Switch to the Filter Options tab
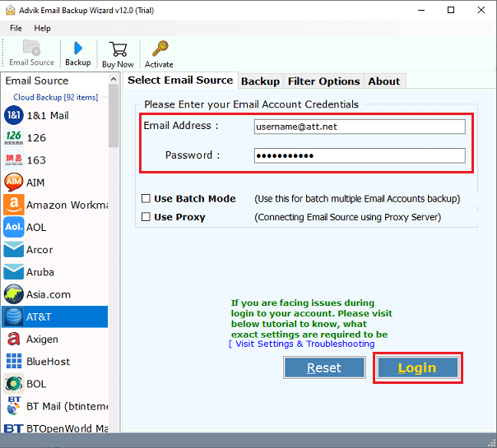This screenshot has width=497, height=448. click(323, 81)
